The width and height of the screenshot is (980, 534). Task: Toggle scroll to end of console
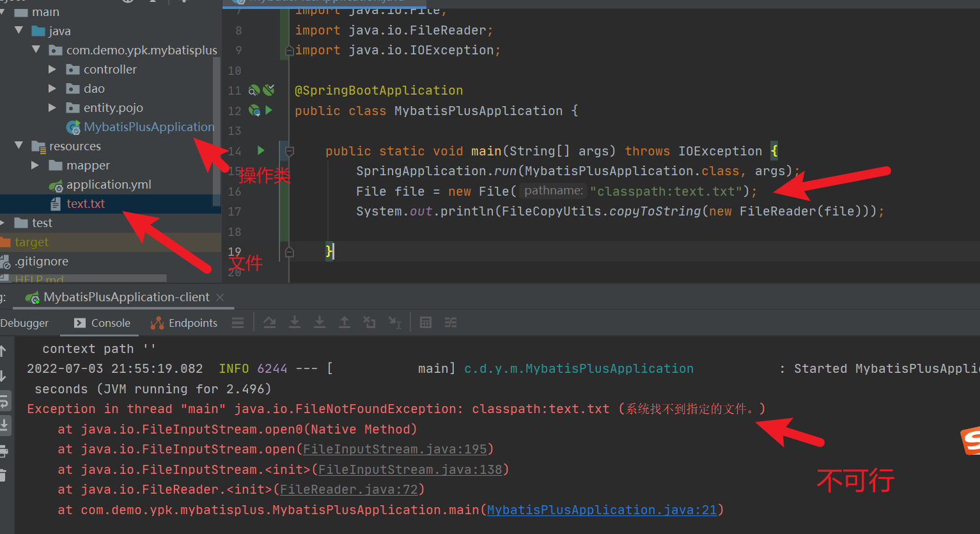[x=4, y=425]
